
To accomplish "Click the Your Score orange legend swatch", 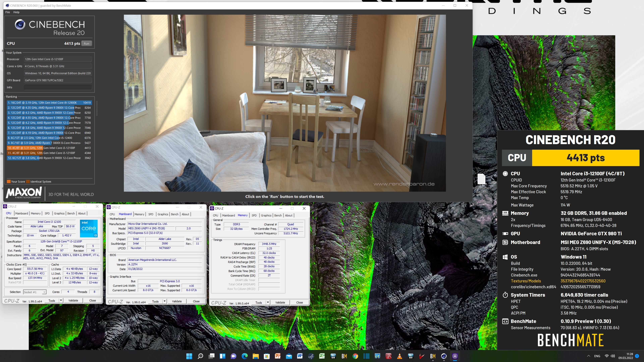I will coord(9,182).
